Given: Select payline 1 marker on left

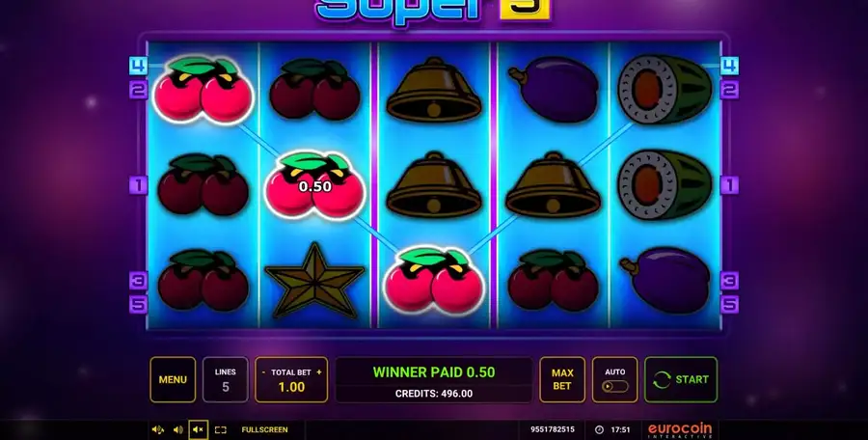Looking at the screenshot, I should point(138,184).
